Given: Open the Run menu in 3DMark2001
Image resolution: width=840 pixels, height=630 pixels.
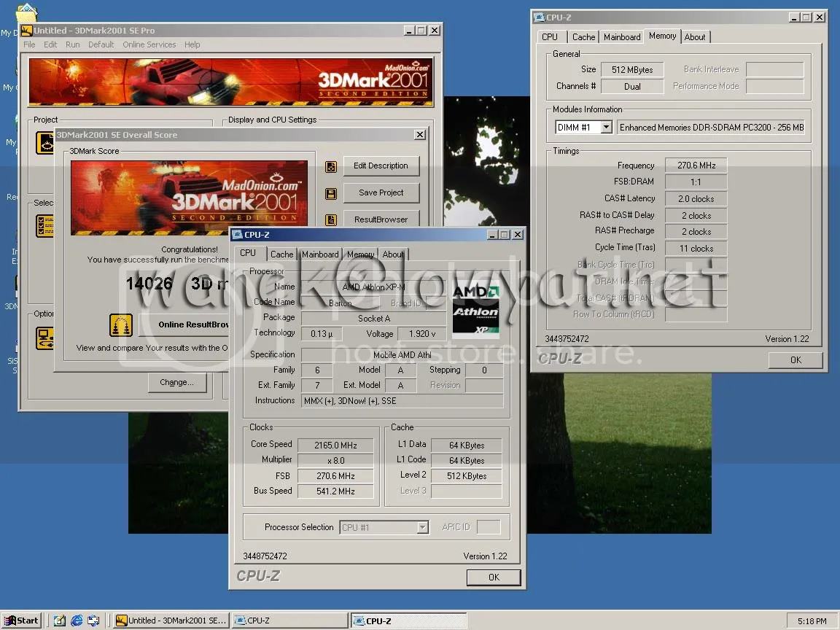Looking at the screenshot, I should 73,44.
